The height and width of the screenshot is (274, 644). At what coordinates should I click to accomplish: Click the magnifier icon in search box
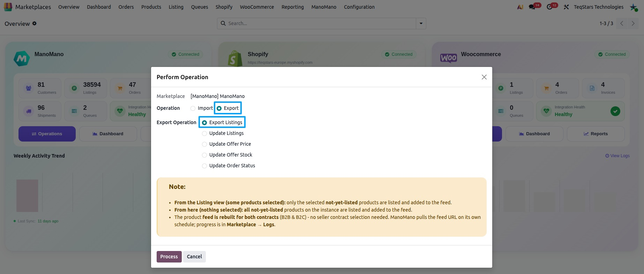[x=223, y=23]
